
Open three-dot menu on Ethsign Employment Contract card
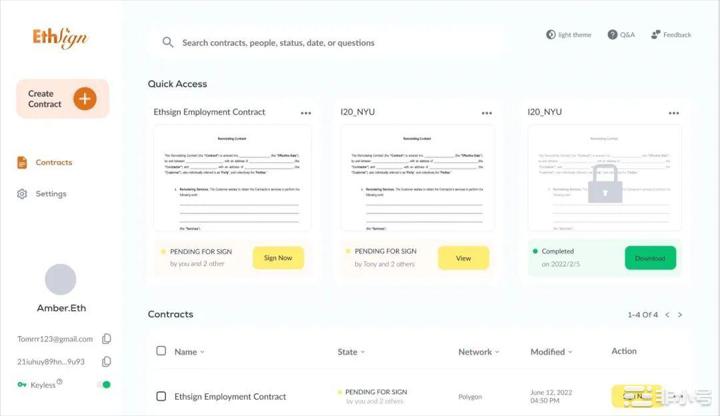[x=306, y=113]
